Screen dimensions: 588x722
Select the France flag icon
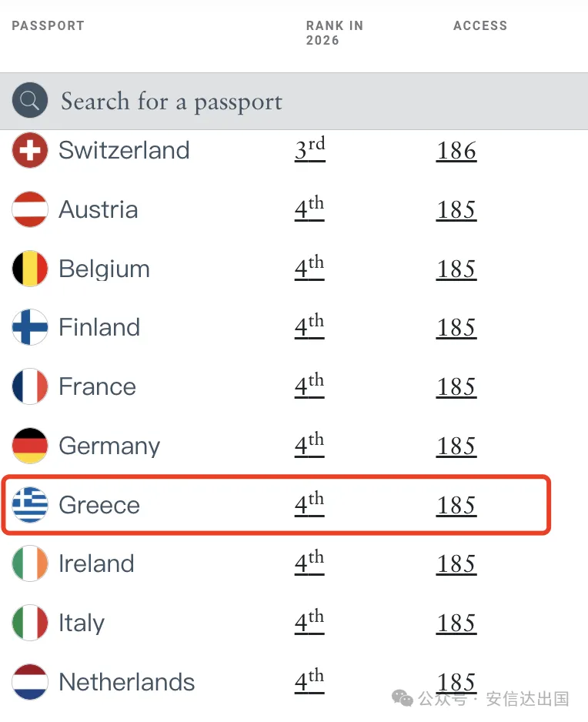30,386
